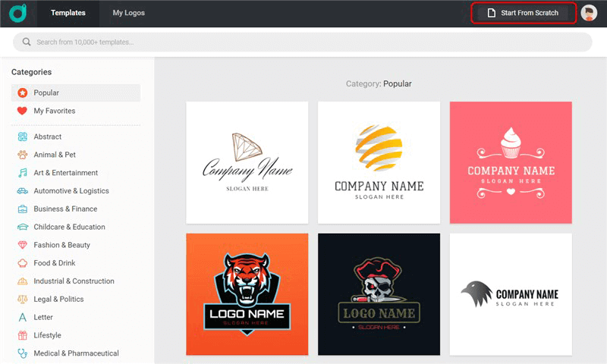Image resolution: width=607 pixels, height=364 pixels.
Task: Click the search magnifier icon
Action: click(x=27, y=42)
